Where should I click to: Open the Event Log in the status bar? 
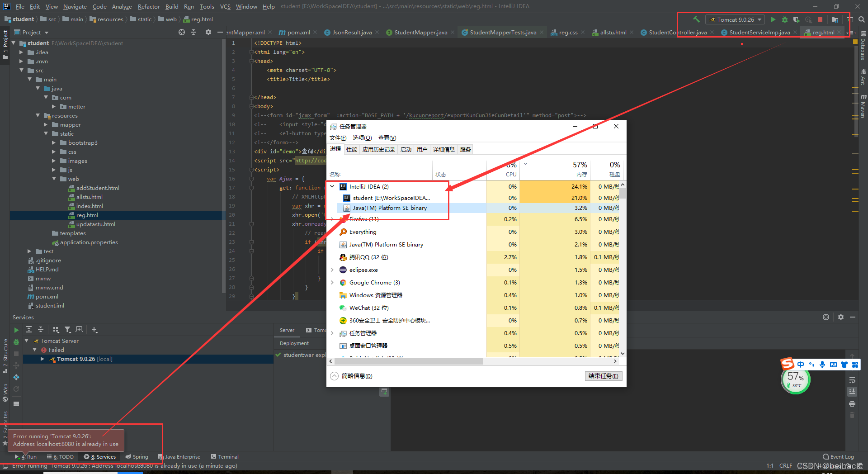[x=838, y=457]
